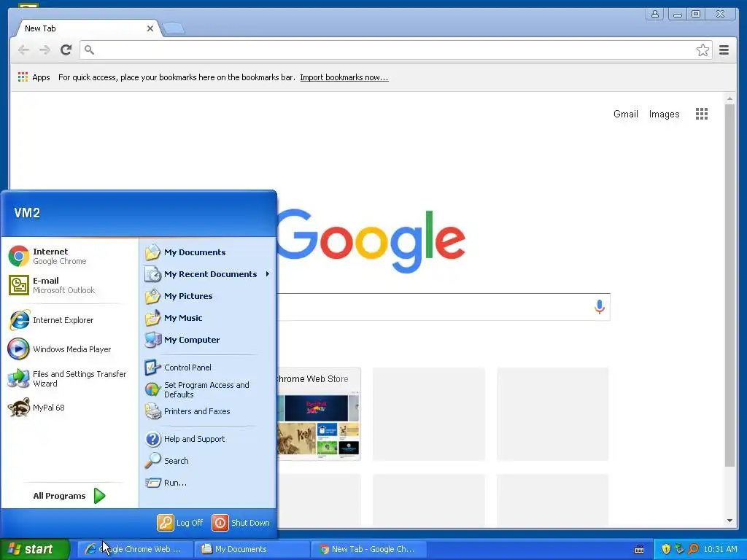Switch to New Tab - Google Chrome taskbar item
Screen dimensions: 747x560
tap(368, 549)
